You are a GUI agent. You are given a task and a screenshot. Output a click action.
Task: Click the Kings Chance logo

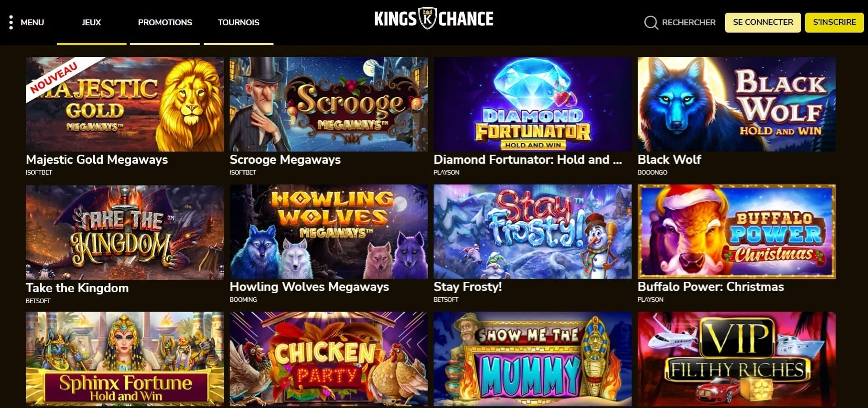click(434, 19)
